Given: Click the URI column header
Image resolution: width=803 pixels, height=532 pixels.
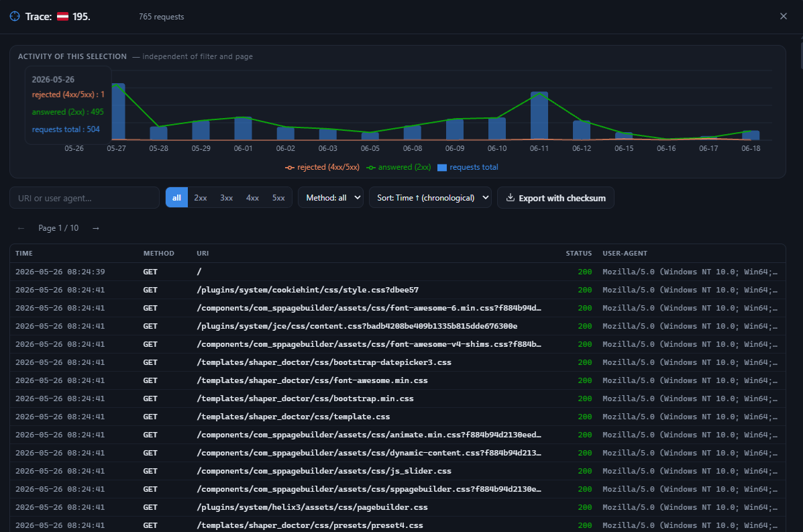Looking at the screenshot, I should [x=203, y=254].
